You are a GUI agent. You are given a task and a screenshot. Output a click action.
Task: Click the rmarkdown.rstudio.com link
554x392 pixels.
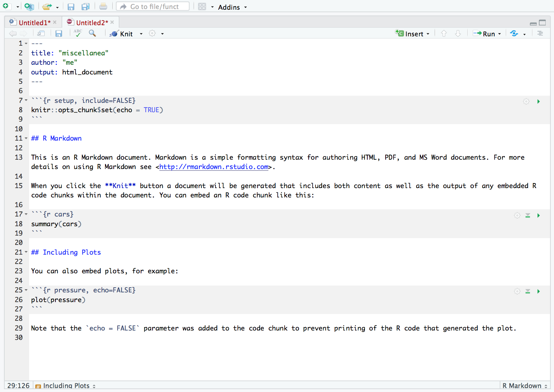(214, 167)
